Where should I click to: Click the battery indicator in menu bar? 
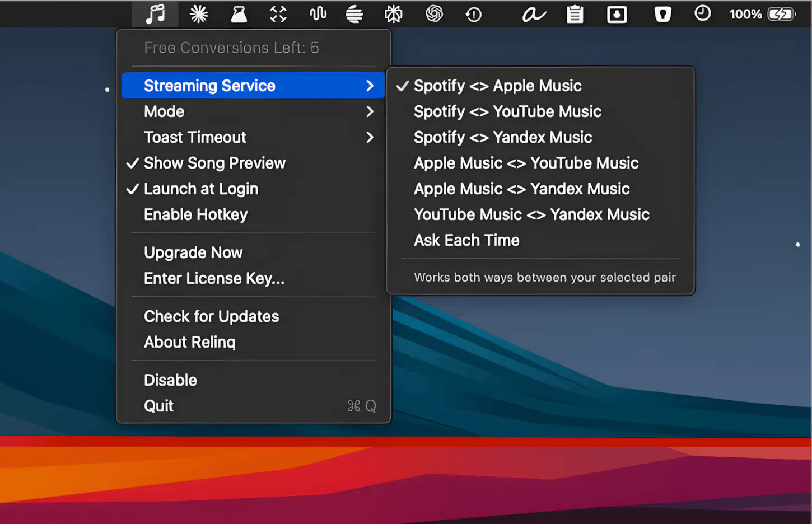pyautogui.click(x=781, y=14)
